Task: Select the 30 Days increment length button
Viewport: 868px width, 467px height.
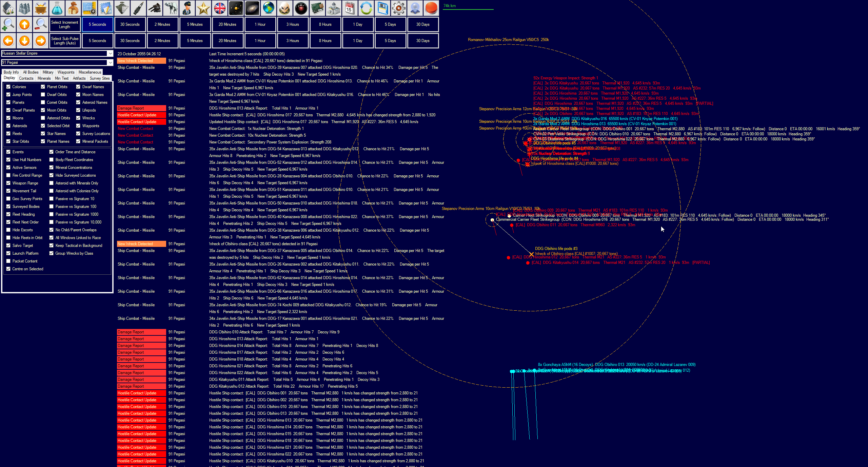Action: 423,24
